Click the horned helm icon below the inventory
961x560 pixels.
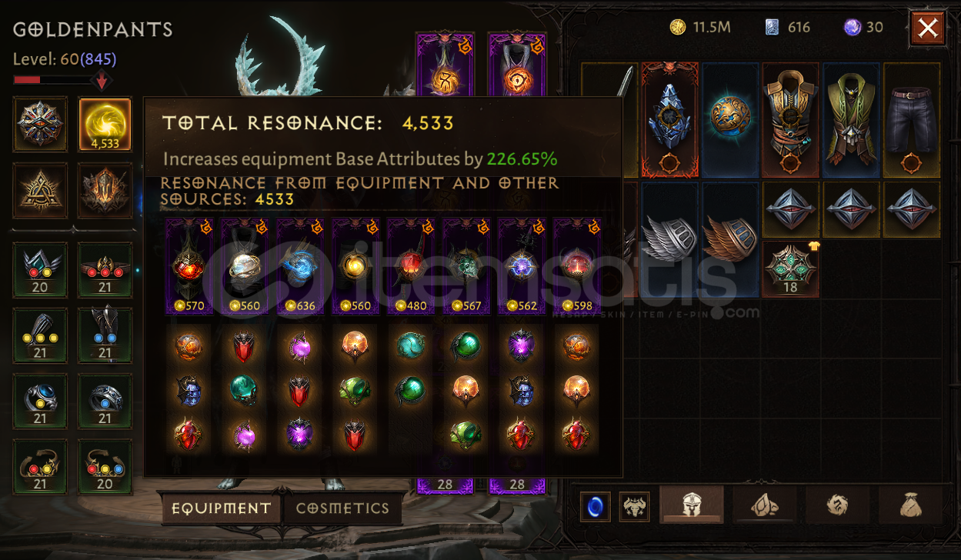pos(635,507)
